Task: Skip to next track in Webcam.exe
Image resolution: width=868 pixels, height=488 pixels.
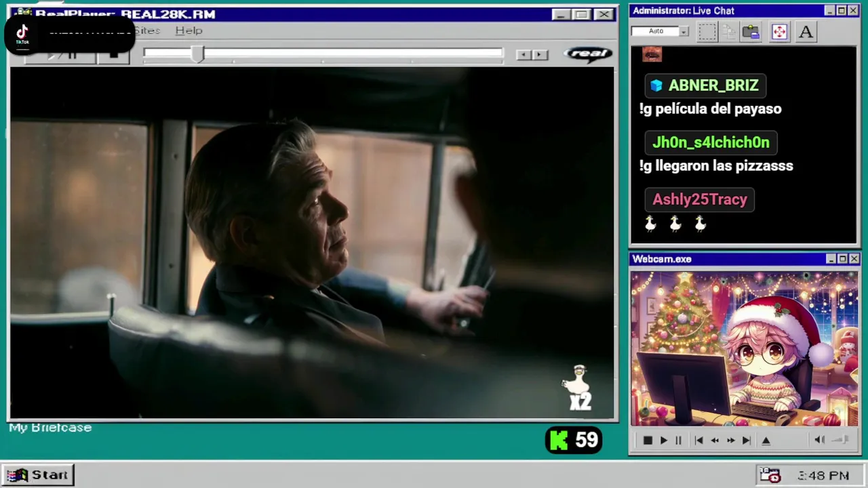Action: [x=746, y=441]
